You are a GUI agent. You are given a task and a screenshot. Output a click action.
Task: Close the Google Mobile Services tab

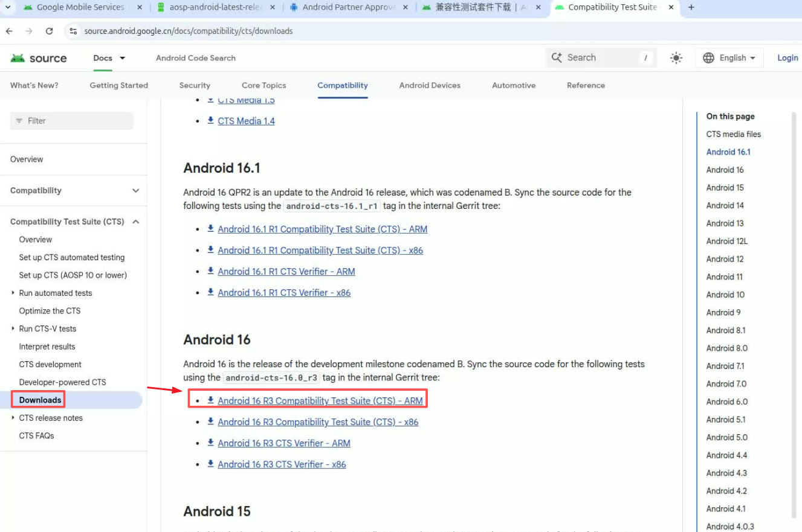(x=140, y=7)
